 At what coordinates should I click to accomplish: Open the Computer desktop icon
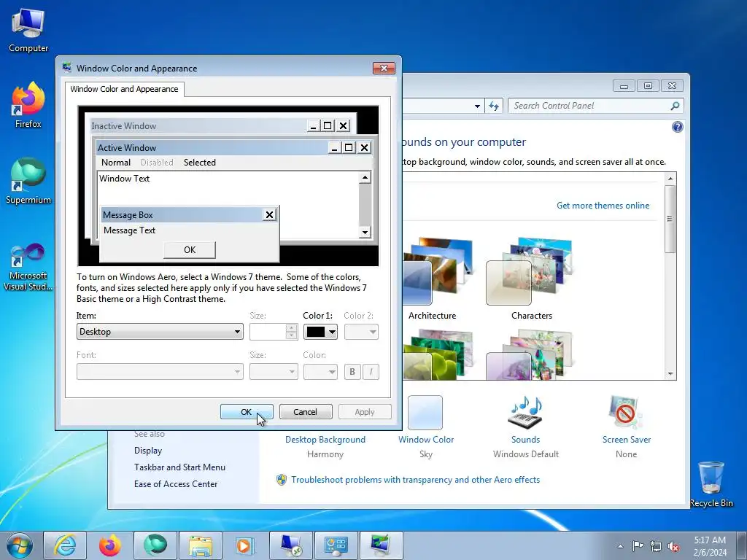pyautogui.click(x=28, y=30)
